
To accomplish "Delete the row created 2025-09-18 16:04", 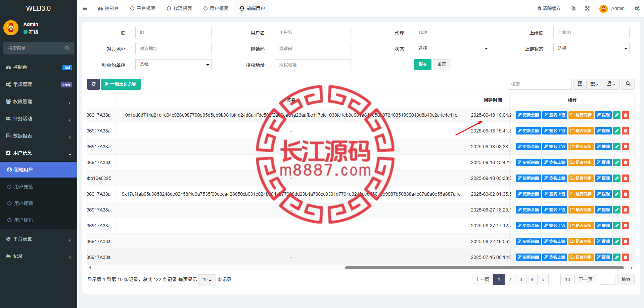I will pos(625,115).
